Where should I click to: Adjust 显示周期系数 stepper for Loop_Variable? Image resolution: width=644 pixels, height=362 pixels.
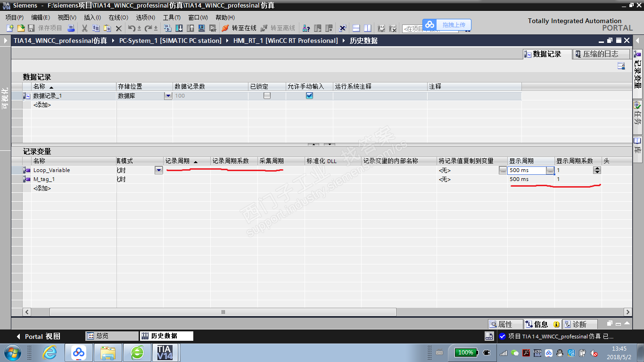pos(597,170)
